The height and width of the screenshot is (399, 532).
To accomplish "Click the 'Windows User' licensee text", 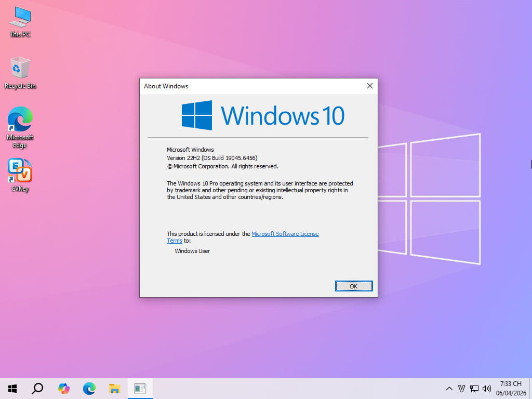I will [x=192, y=251].
